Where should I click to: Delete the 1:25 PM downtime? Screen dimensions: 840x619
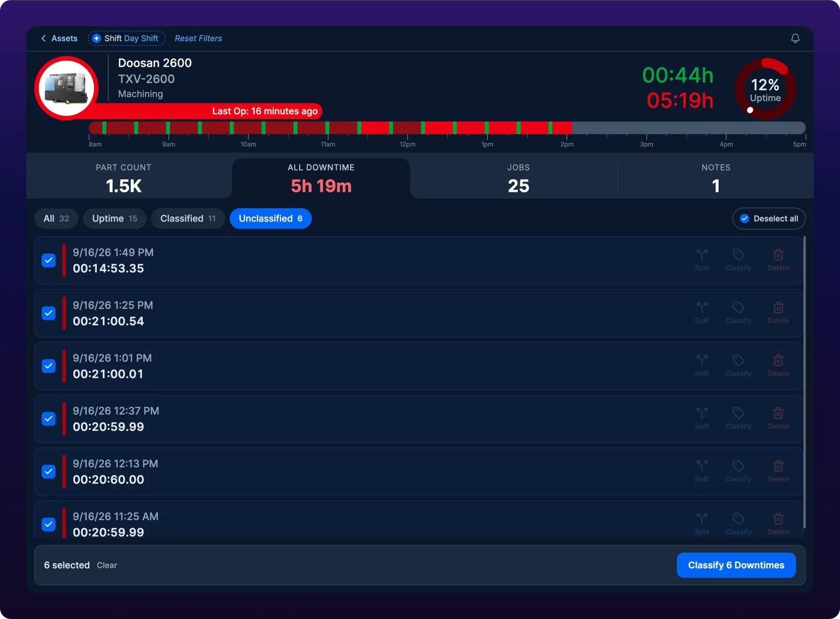pyautogui.click(x=778, y=313)
